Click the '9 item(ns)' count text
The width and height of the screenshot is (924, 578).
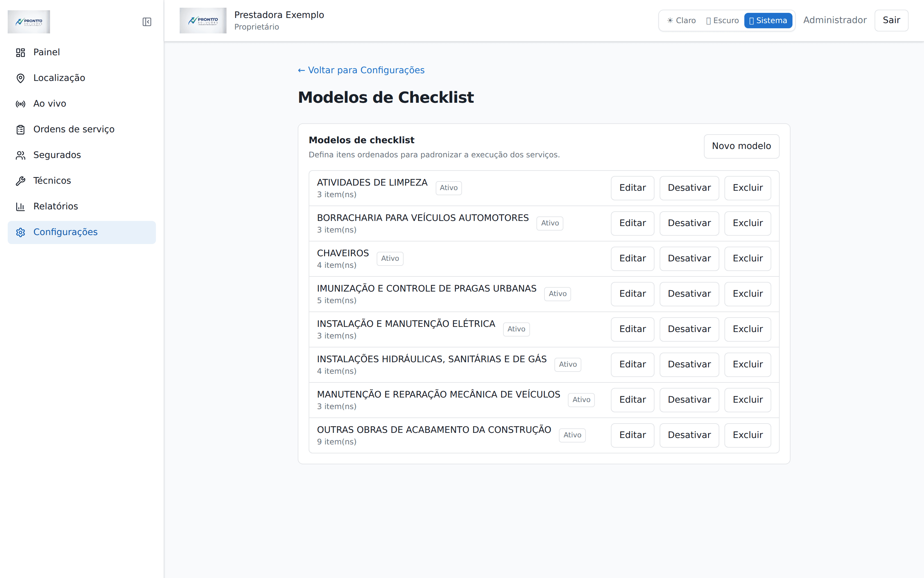pos(336,442)
